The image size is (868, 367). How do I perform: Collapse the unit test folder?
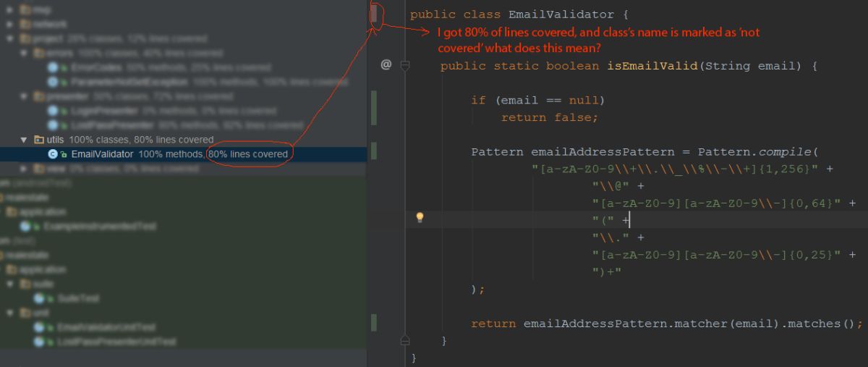[x=10, y=313]
